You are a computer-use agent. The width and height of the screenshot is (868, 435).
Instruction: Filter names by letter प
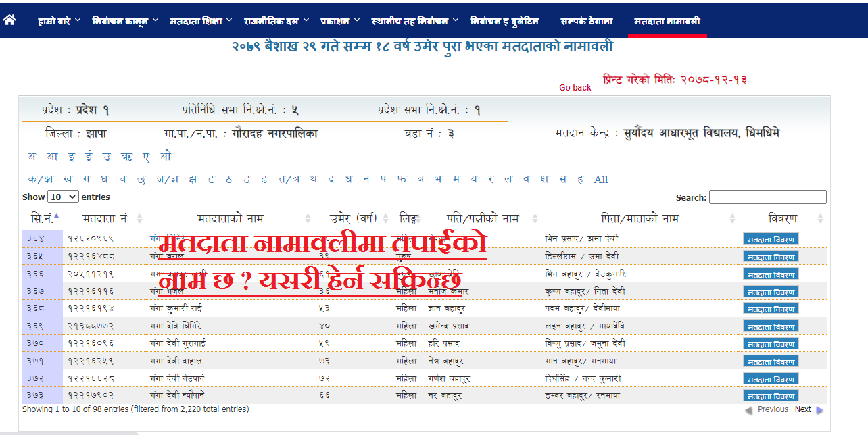click(x=383, y=179)
